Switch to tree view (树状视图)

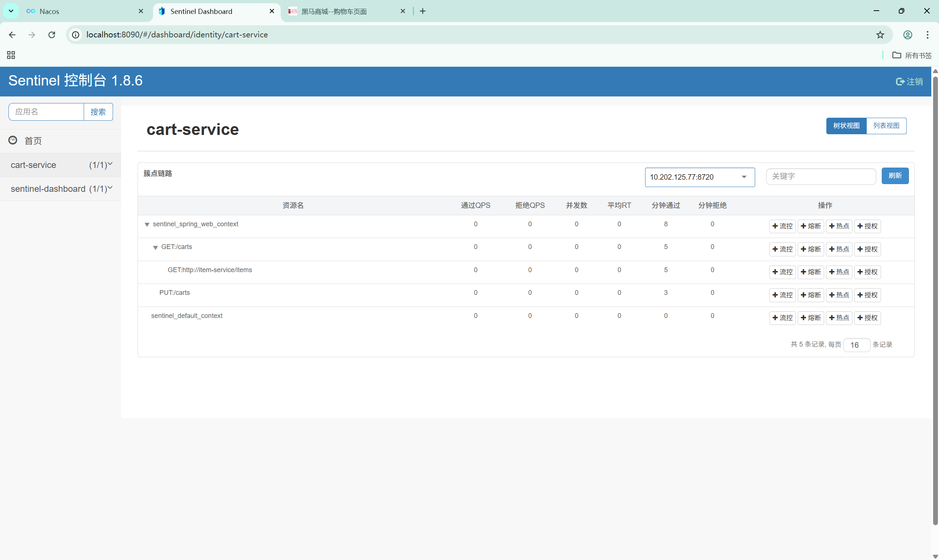point(846,126)
